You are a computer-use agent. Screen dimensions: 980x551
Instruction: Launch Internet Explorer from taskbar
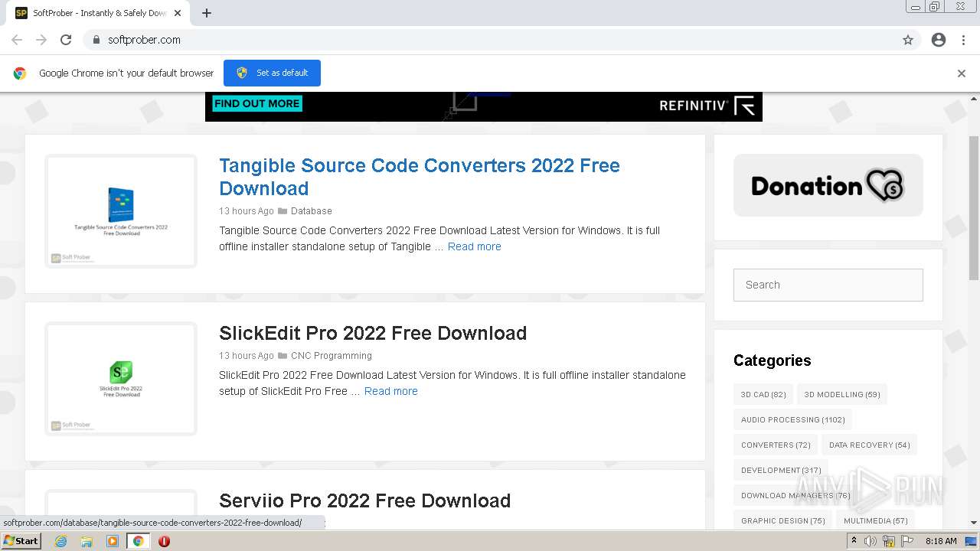[x=60, y=541]
